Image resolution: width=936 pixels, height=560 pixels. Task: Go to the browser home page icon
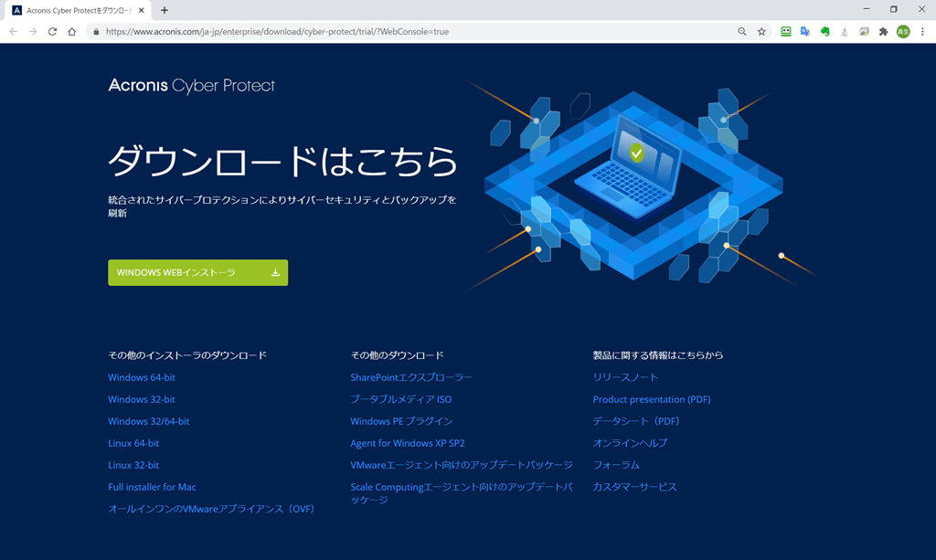click(x=71, y=32)
